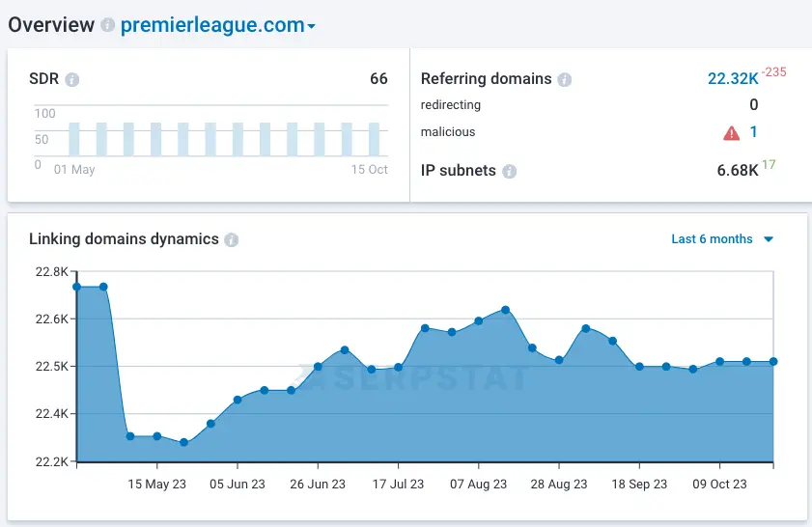
Task: Open the premierleague.com domain dropdown
Action: click(x=218, y=26)
